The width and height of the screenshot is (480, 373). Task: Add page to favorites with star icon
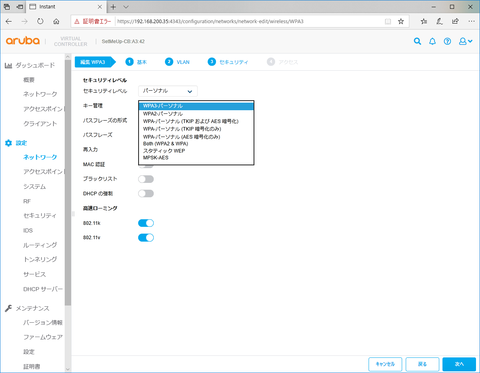click(401, 21)
